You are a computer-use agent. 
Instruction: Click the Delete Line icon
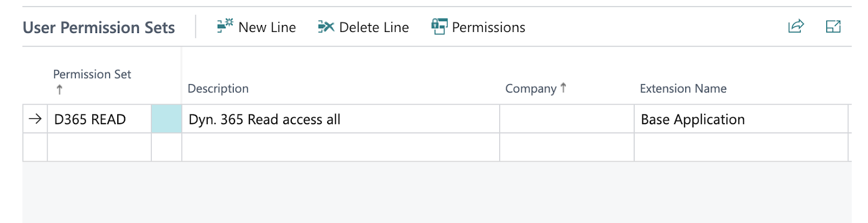326,27
